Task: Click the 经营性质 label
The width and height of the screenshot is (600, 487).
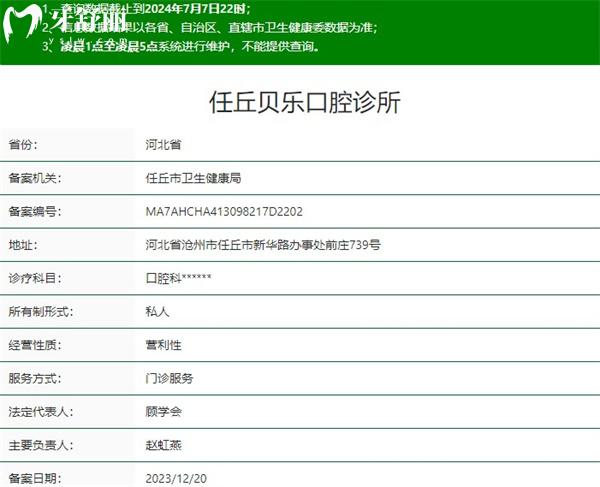Action: pyautogui.click(x=35, y=345)
